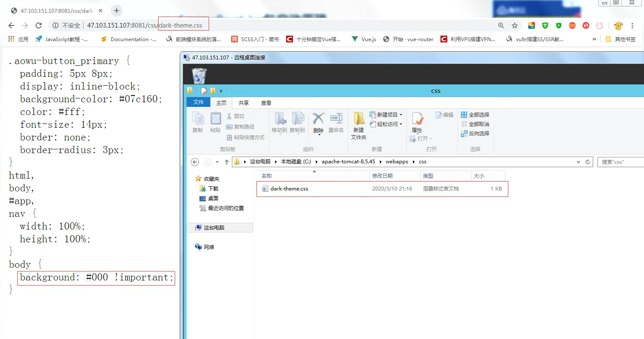Click 反向选择 in the ribbon

pyautogui.click(x=475, y=133)
